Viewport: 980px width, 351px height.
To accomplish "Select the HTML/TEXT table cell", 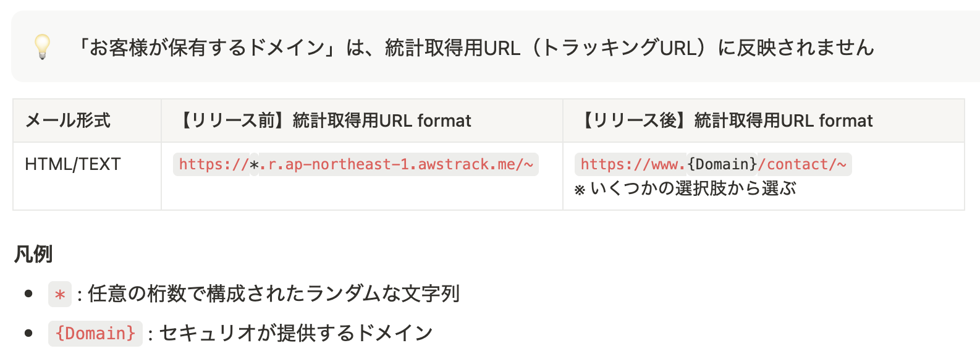I will 73,164.
